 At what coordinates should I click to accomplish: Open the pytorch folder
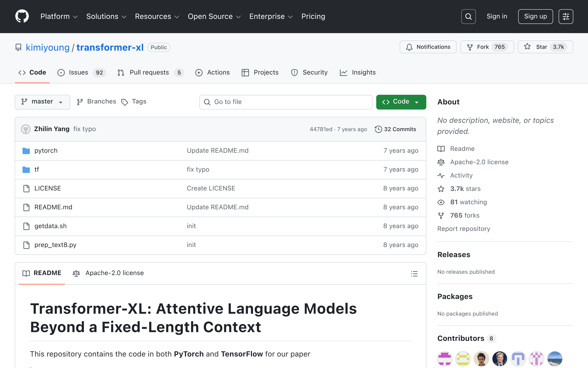[46, 151]
